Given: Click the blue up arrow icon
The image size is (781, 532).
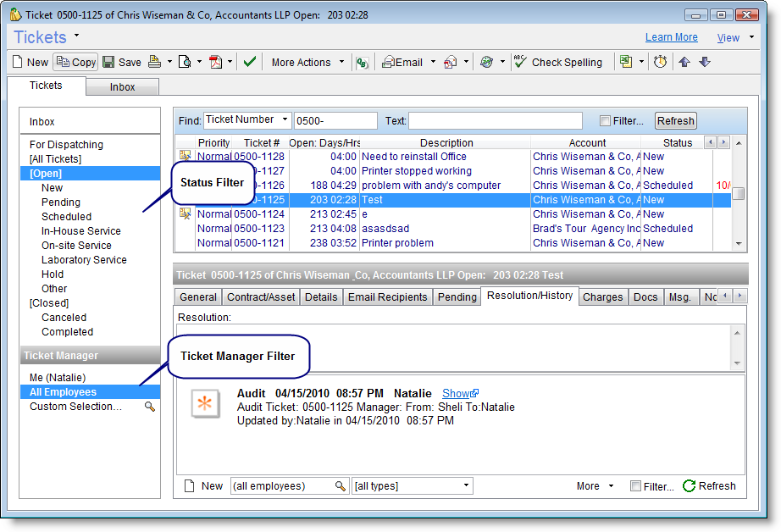Looking at the screenshot, I should click(684, 62).
